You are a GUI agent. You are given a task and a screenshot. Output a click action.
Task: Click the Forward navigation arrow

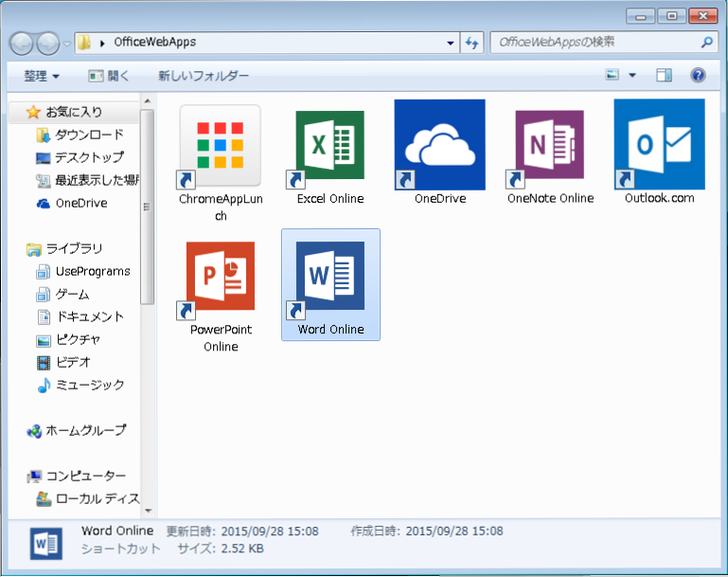click(x=48, y=44)
